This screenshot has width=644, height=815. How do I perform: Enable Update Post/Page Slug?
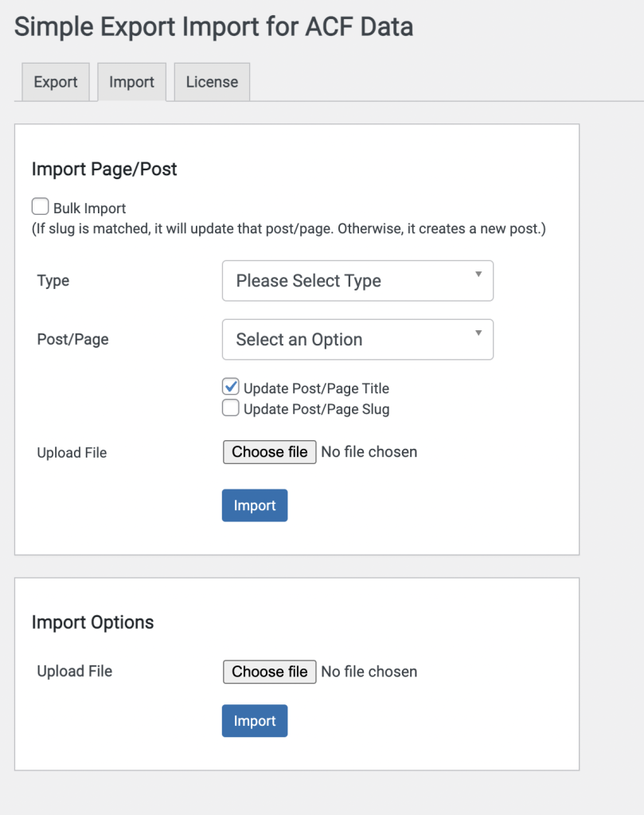coord(230,407)
